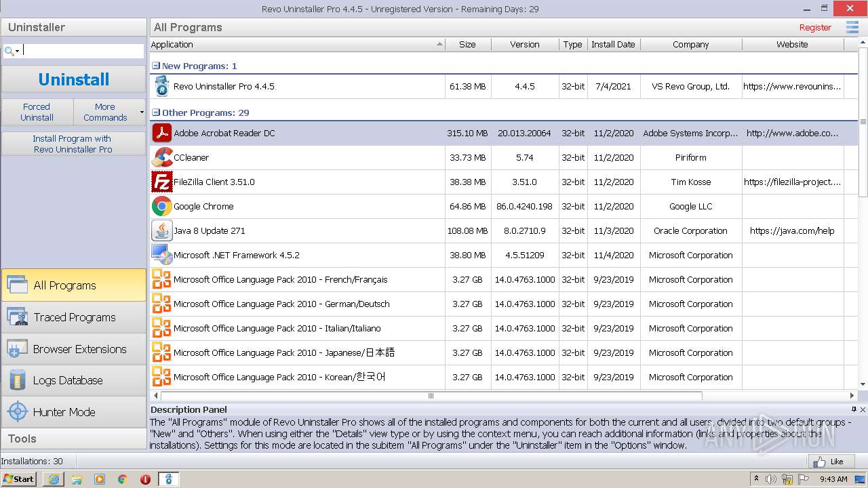Click the horizontal scrollbar thumb
This screenshot has height=488, width=868.
tap(431, 395)
